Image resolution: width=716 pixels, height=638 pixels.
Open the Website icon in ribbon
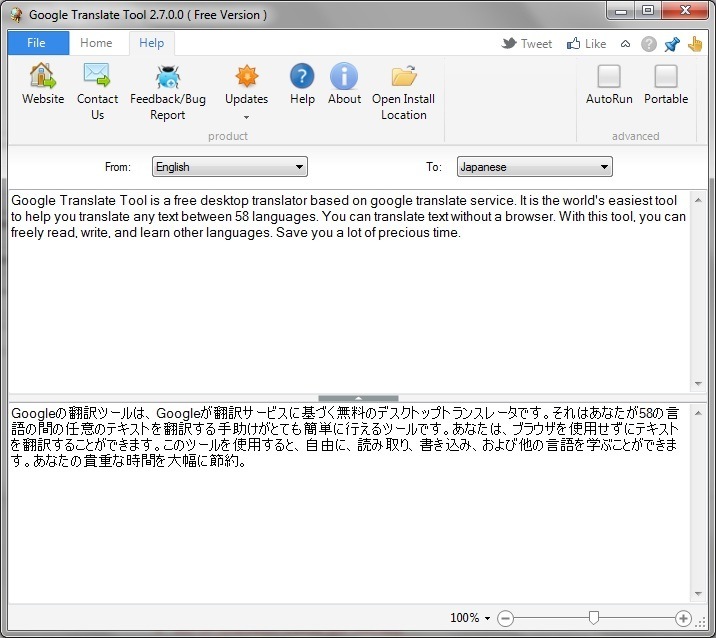pyautogui.click(x=42, y=77)
